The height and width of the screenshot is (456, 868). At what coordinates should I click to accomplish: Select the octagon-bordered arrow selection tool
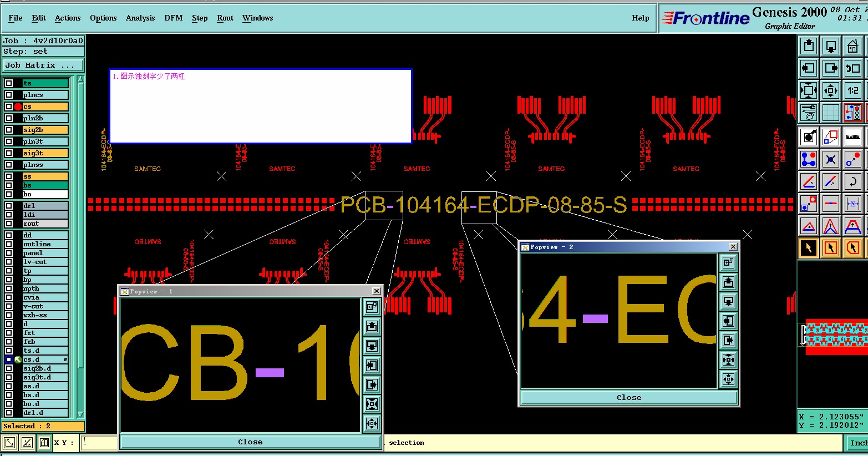853,248
